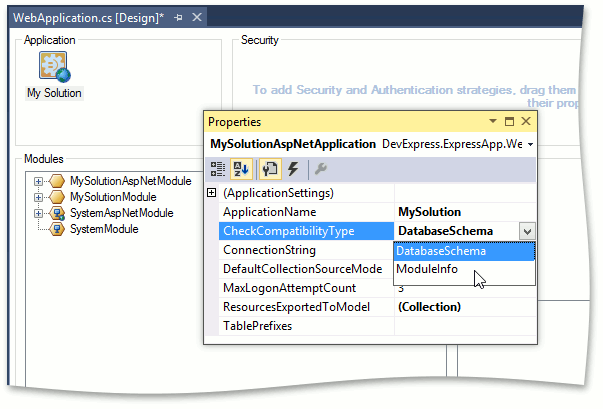Click the wrench Property Pages icon
This screenshot has height=409, width=603.
(320, 169)
